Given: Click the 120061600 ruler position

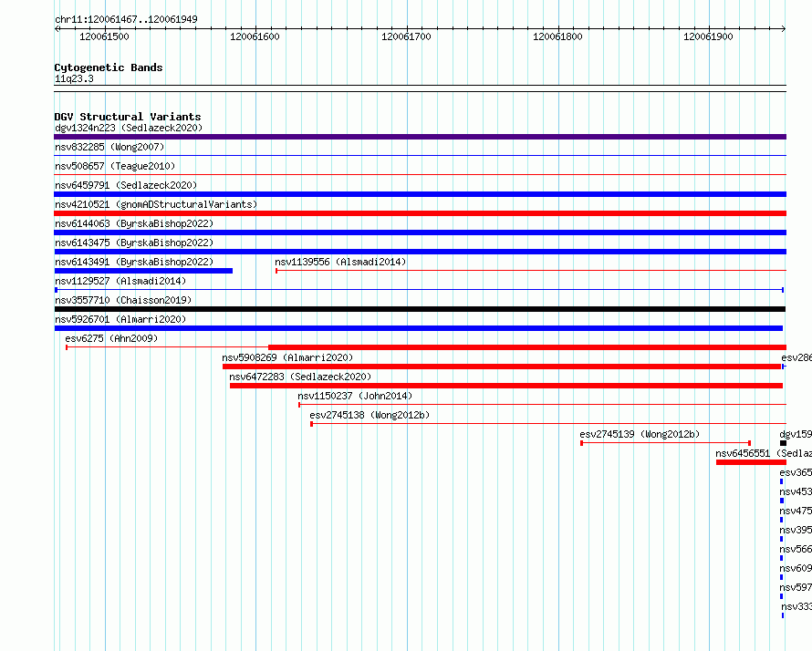Looking at the screenshot, I should (255, 36).
